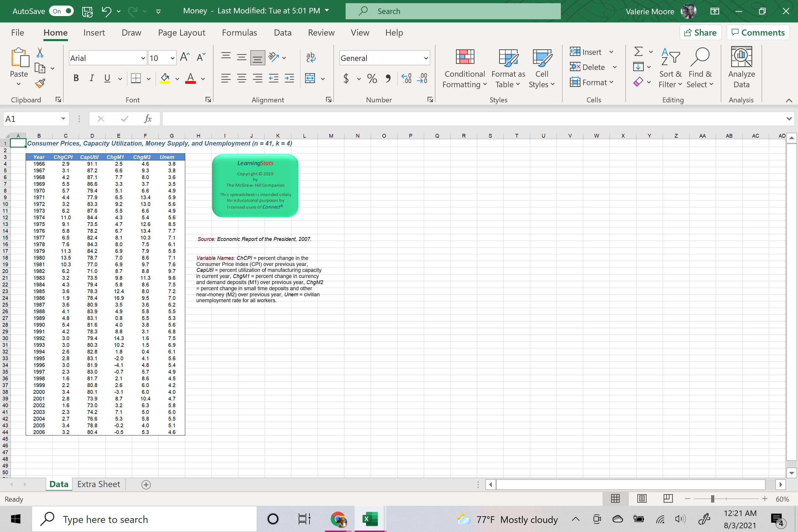Open Conditional Formatting dropdown

point(465,68)
